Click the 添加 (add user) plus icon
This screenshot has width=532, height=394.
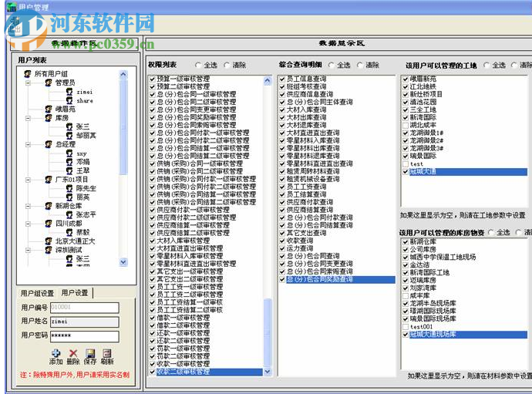[x=56, y=353]
